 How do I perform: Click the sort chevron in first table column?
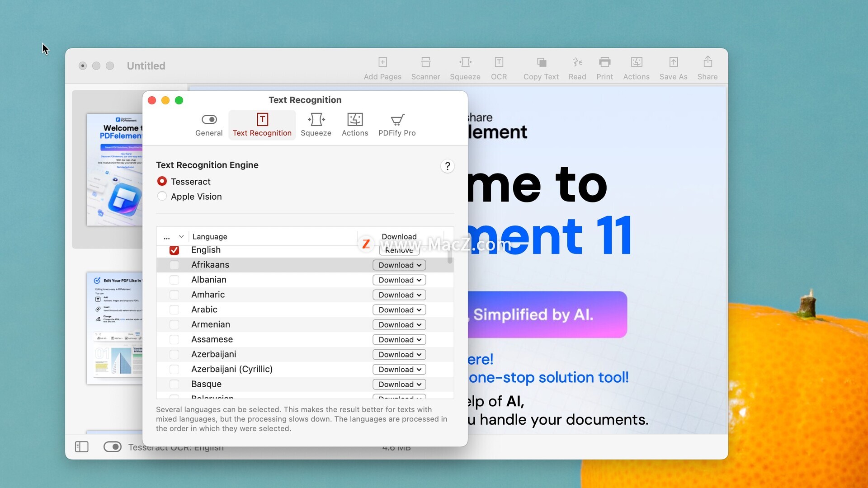(x=181, y=236)
